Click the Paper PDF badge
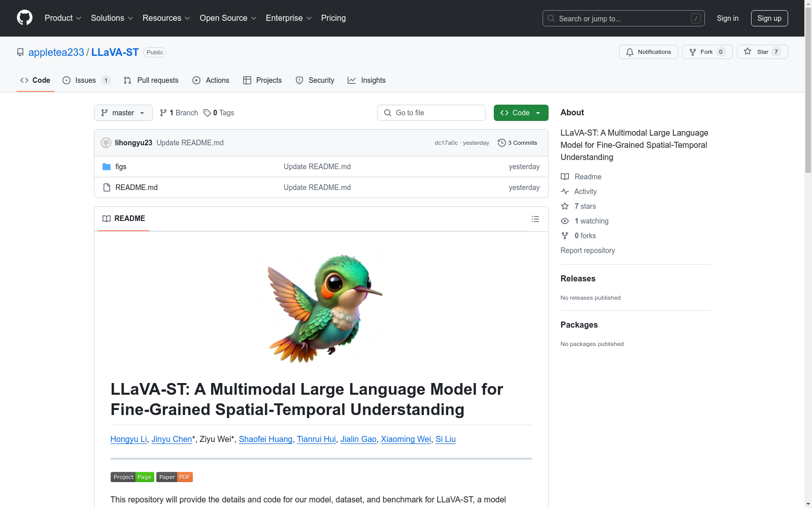The image size is (812, 508). click(175, 477)
